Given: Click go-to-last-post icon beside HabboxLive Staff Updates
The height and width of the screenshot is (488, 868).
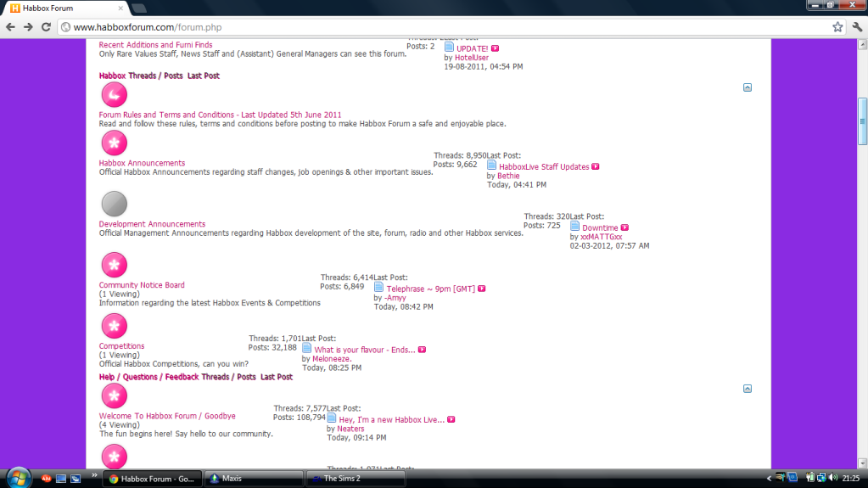Looking at the screenshot, I should tap(596, 166).
